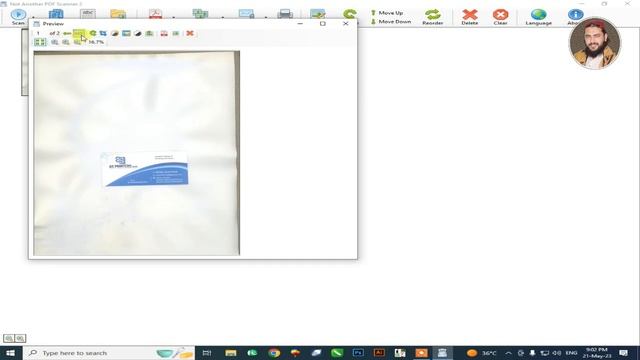Image resolution: width=640 pixels, height=360 pixels.
Task: Click the zoom in icon in Preview
Action: [x=66, y=42]
